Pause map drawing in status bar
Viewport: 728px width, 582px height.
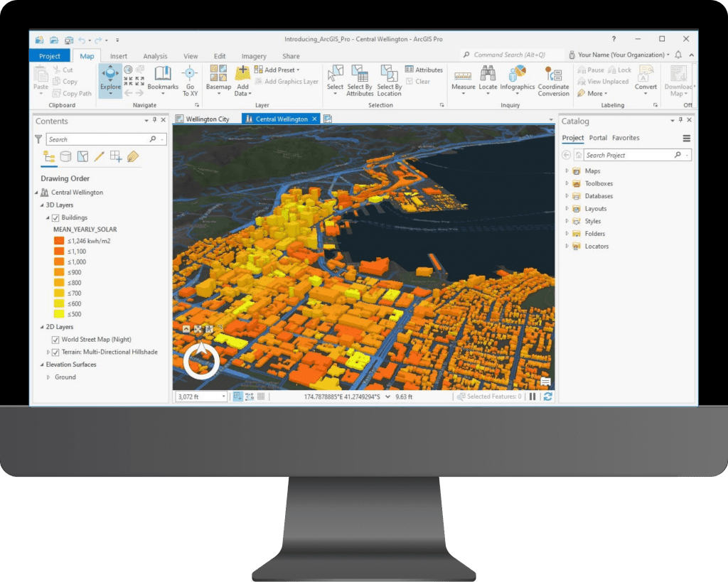coord(532,397)
